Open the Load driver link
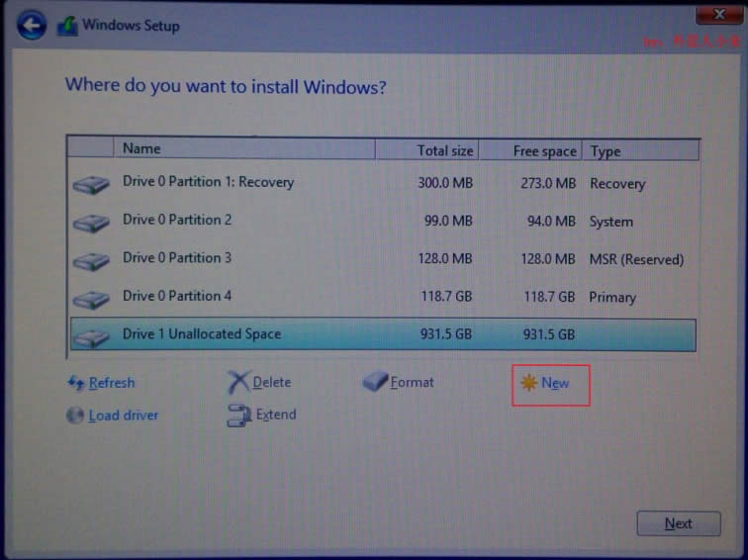748x560 pixels. coord(124,416)
